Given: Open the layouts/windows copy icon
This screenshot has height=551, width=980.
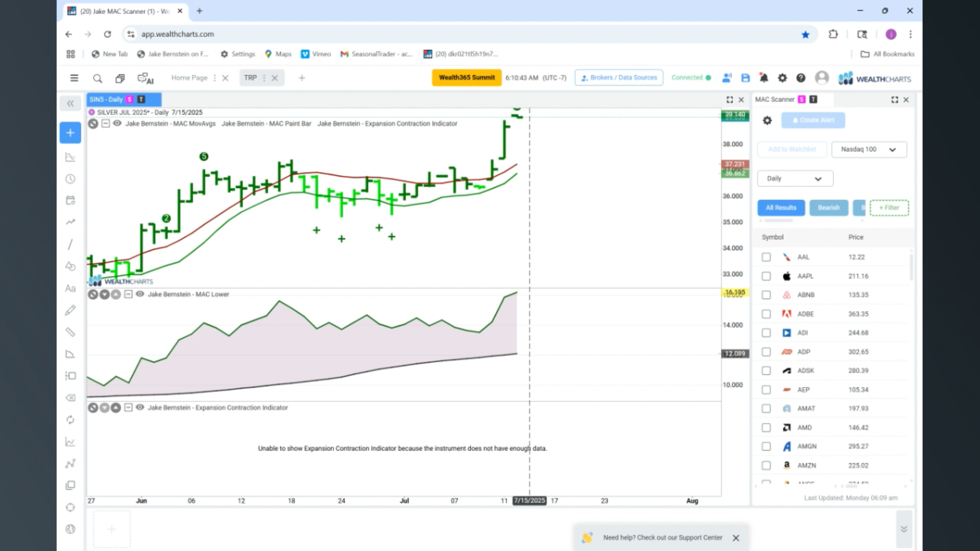Looking at the screenshot, I should 120,78.
